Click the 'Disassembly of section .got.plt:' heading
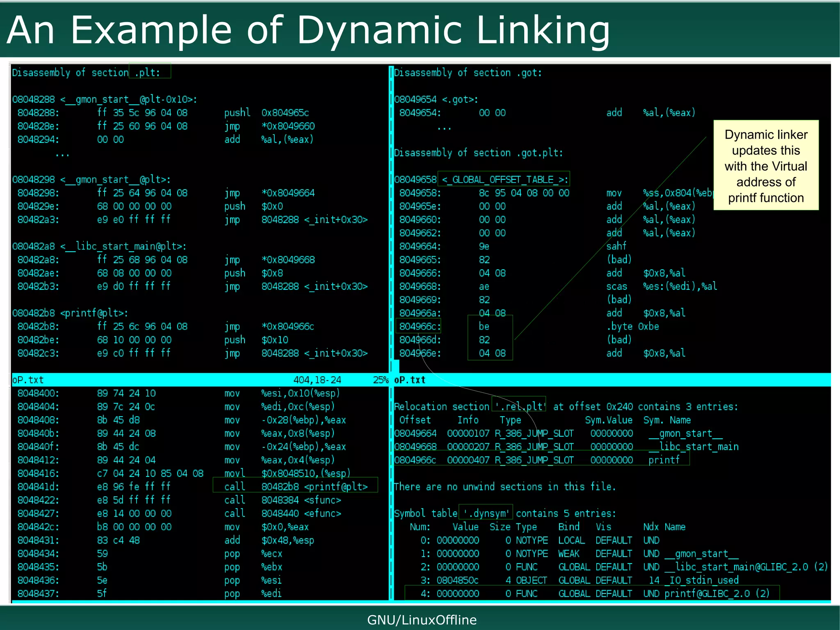840x630 pixels. coord(479,153)
